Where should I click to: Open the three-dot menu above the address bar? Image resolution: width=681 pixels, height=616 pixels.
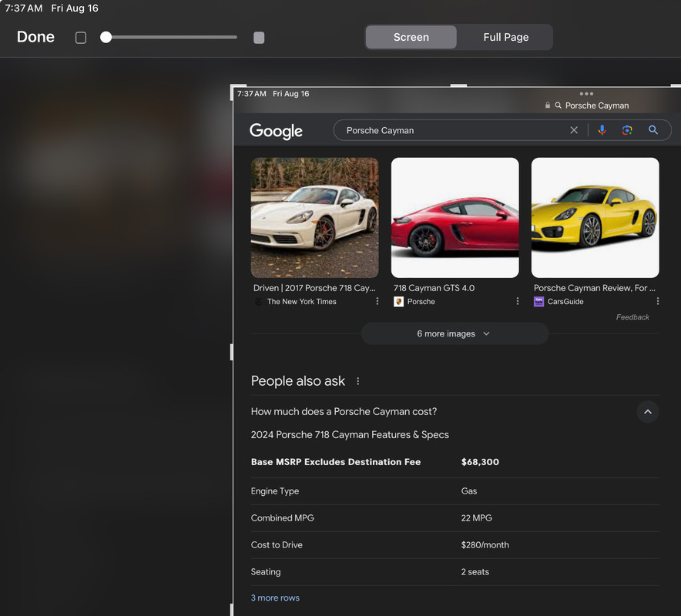point(586,94)
